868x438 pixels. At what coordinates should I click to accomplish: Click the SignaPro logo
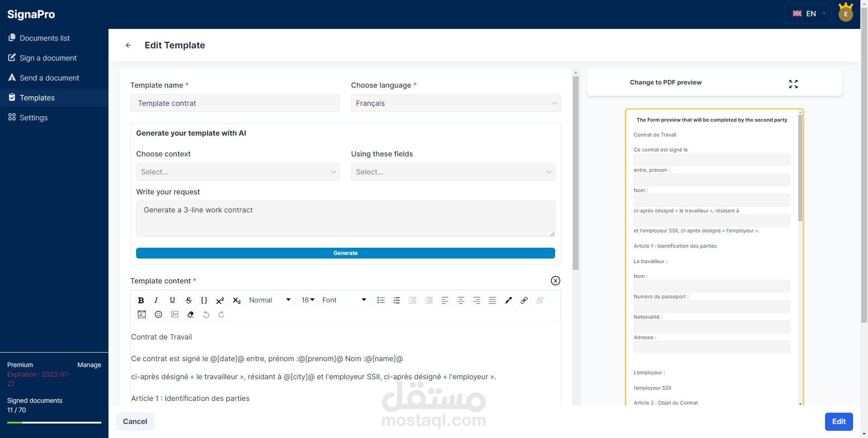[x=31, y=14]
